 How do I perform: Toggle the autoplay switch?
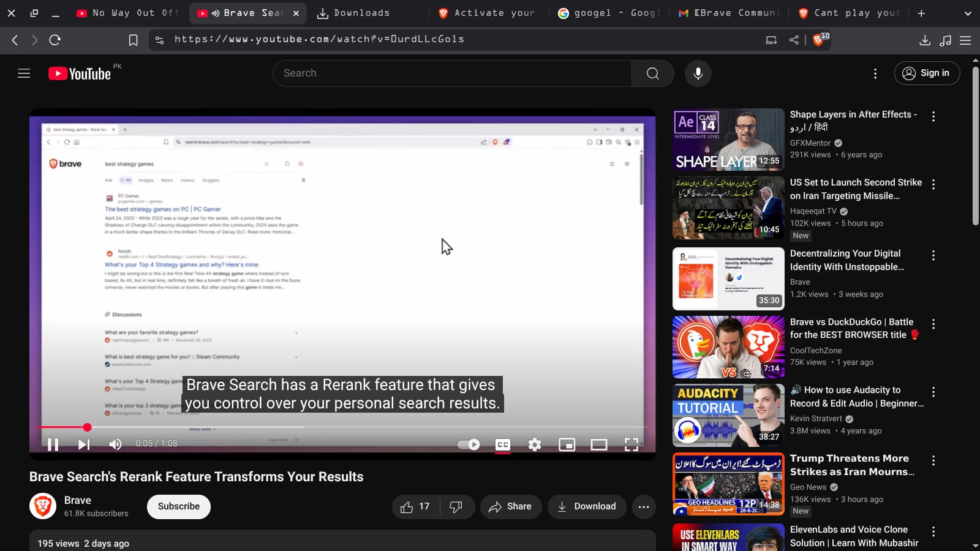pos(469,444)
